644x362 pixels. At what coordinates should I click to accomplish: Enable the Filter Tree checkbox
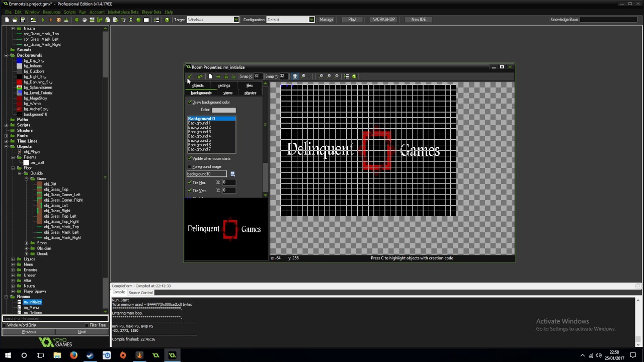87,325
